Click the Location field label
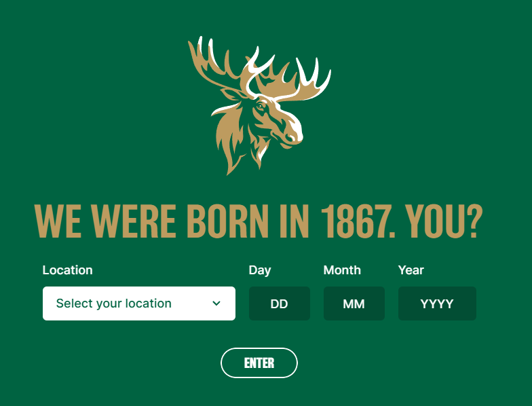Image resolution: width=532 pixels, height=406 pixels. [x=68, y=270]
